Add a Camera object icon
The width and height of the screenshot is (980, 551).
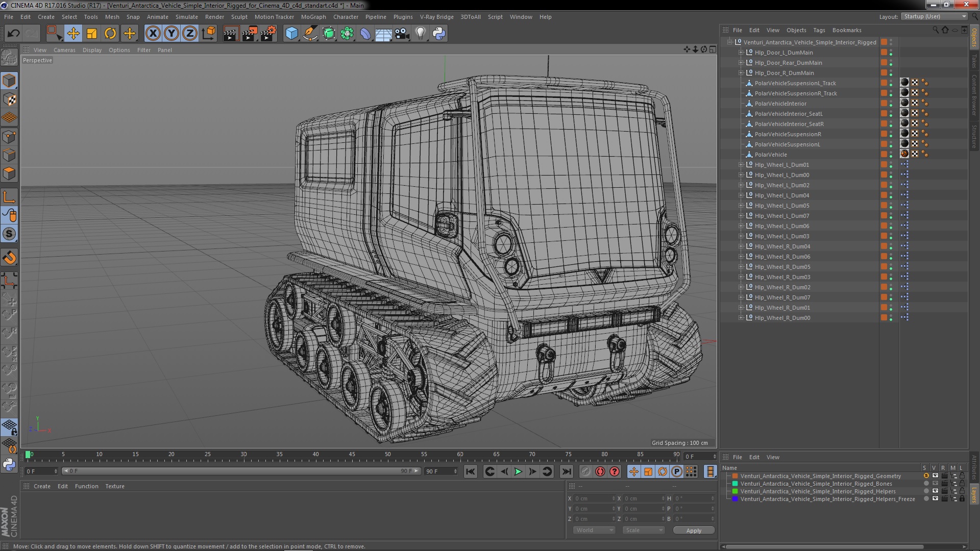402,34
